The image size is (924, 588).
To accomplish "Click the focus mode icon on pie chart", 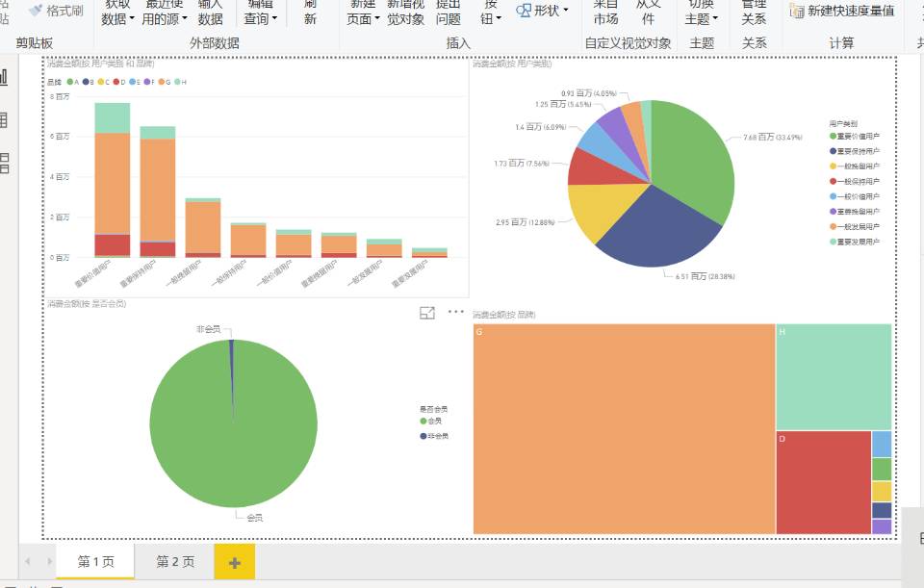I will tap(427, 313).
